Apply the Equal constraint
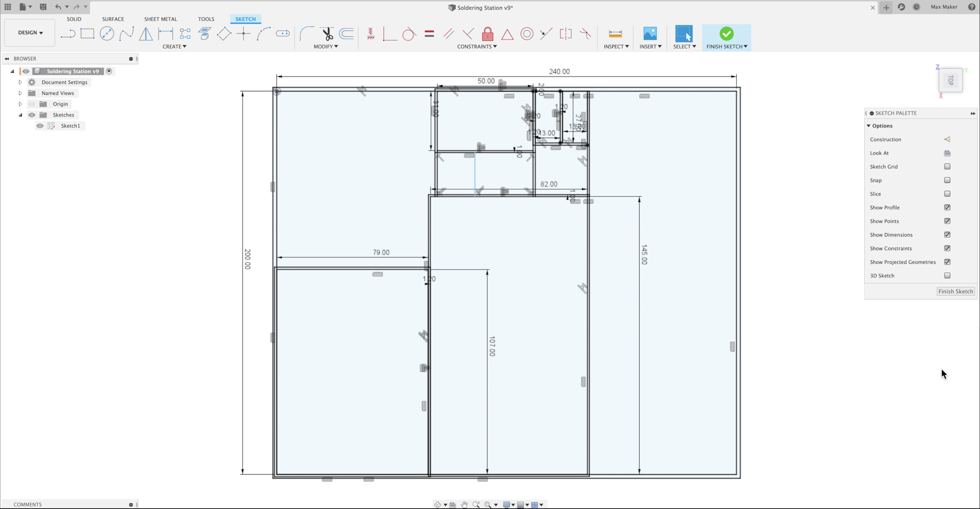Viewport: 980px width, 509px height. tap(429, 34)
